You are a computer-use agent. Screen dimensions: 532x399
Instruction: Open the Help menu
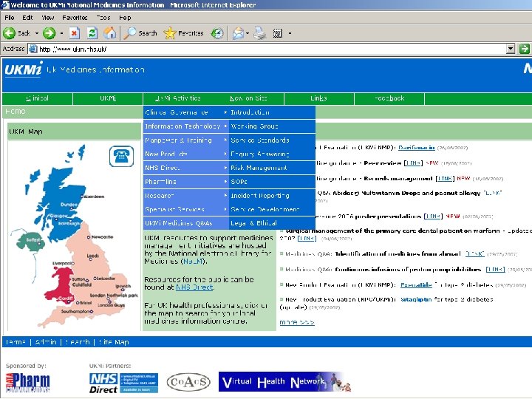[125, 18]
